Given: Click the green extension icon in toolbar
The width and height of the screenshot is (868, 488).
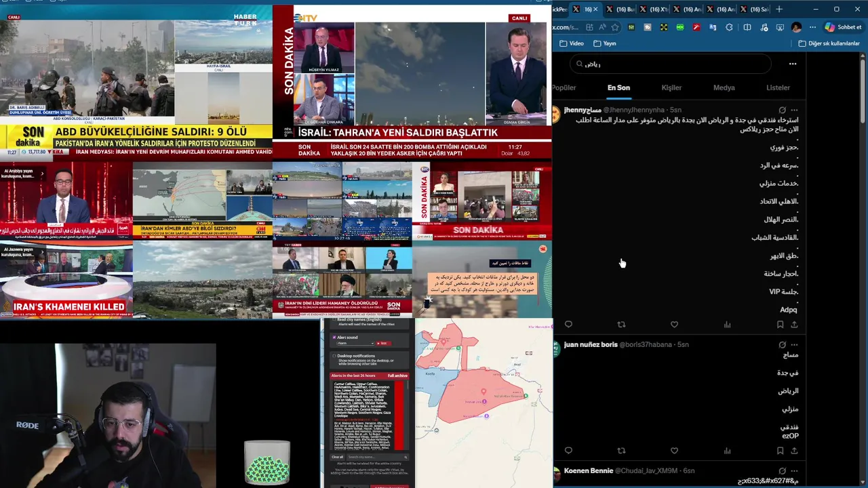Looking at the screenshot, I should (680, 27).
